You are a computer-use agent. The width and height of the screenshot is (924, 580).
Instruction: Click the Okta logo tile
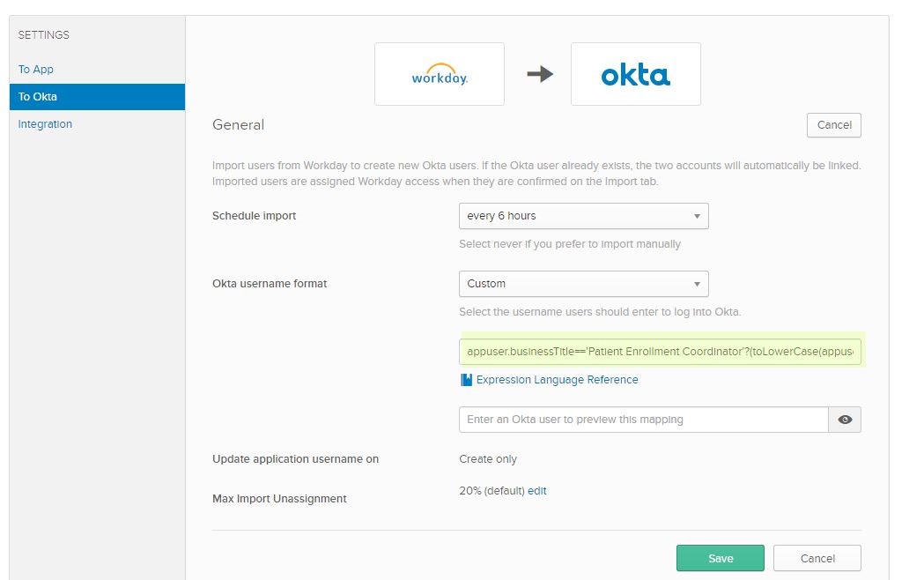[x=635, y=74]
